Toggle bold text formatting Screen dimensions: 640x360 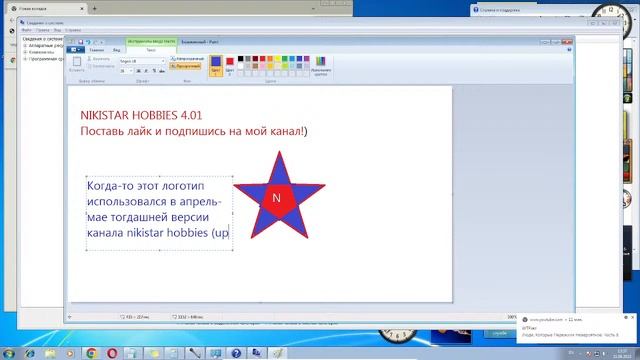pyautogui.click(x=138, y=71)
